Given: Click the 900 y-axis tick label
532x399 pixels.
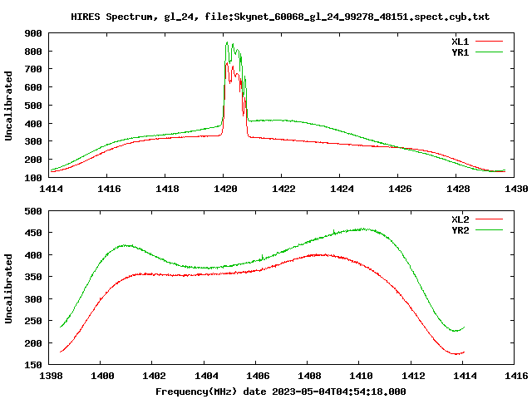Looking at the screenshot, I should tap(33, 33).
